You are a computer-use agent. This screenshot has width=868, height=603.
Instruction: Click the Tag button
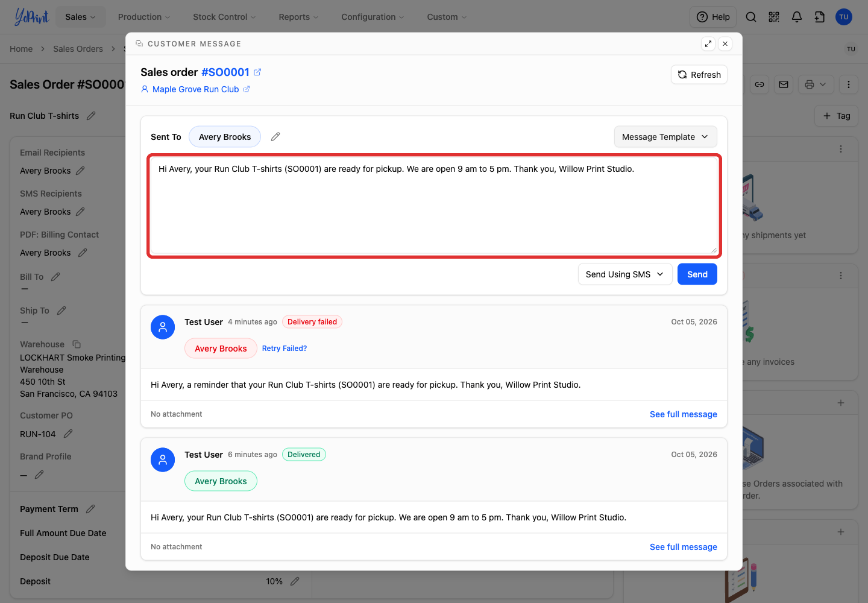coord(837,116)
